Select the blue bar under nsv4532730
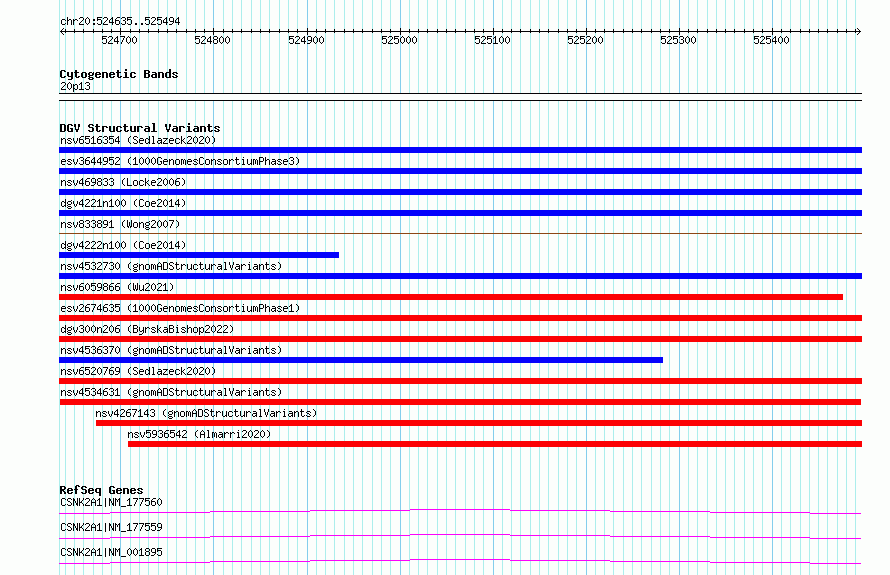Screen dimensions: 890x575 point(460,276)
